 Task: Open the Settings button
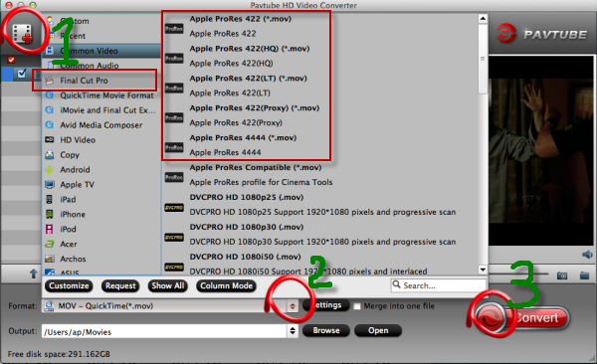(326, 305)
